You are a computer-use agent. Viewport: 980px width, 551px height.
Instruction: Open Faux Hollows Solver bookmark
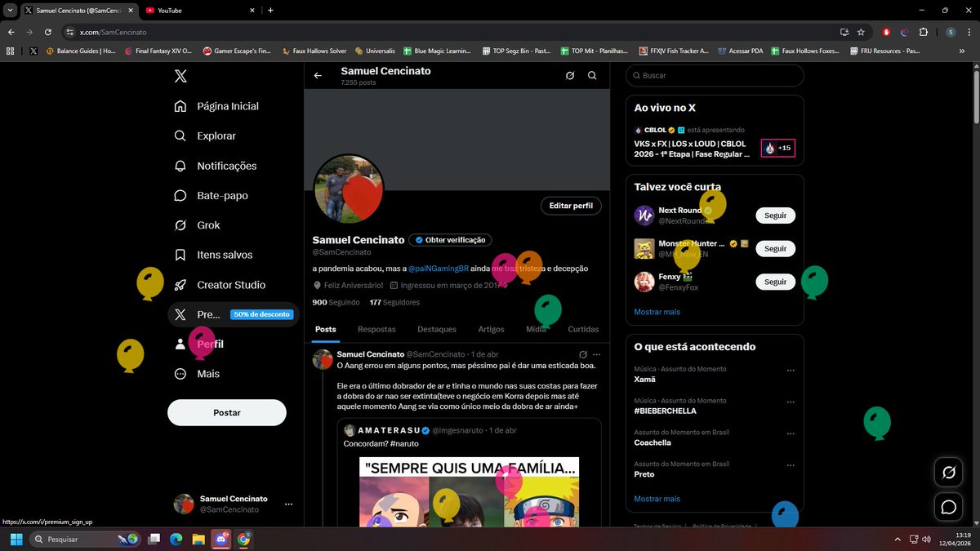(314, 51)
